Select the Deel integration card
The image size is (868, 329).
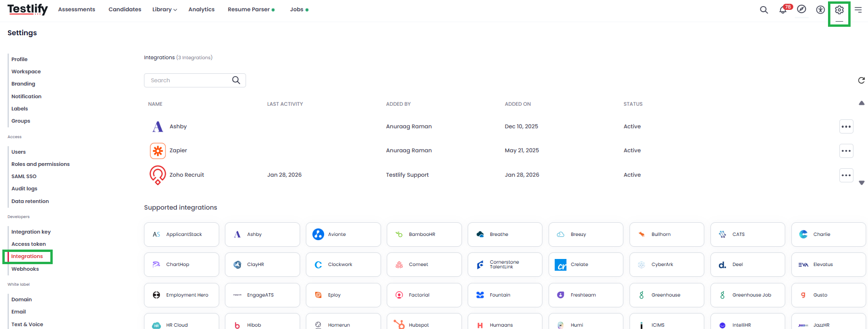point(748,265)
